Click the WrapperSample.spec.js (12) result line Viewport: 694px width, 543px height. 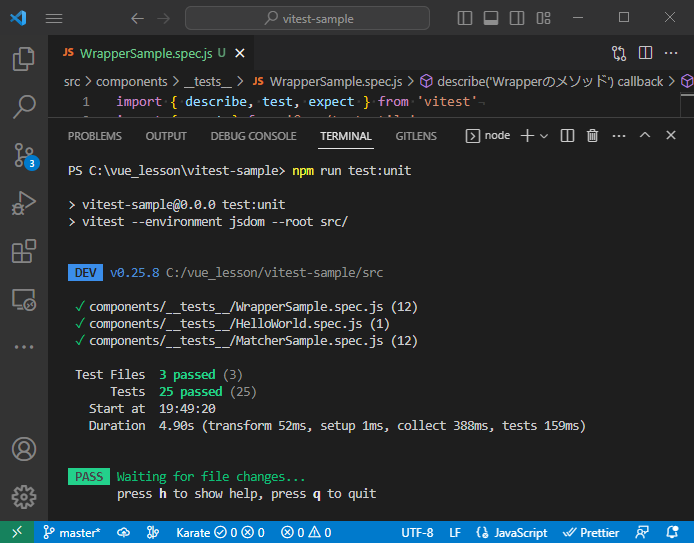[x=246, y=307]
